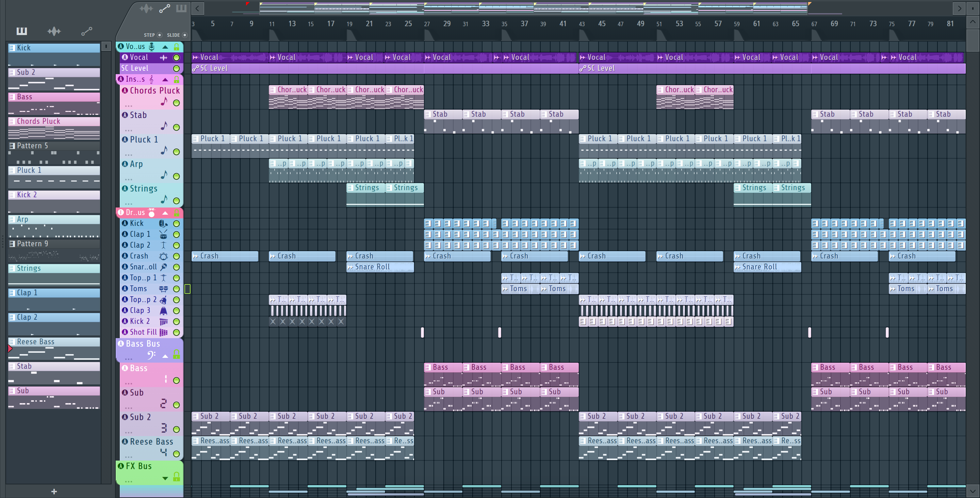
Task: Click the note icon on Stab track
Action: click(x=164, y=126)
